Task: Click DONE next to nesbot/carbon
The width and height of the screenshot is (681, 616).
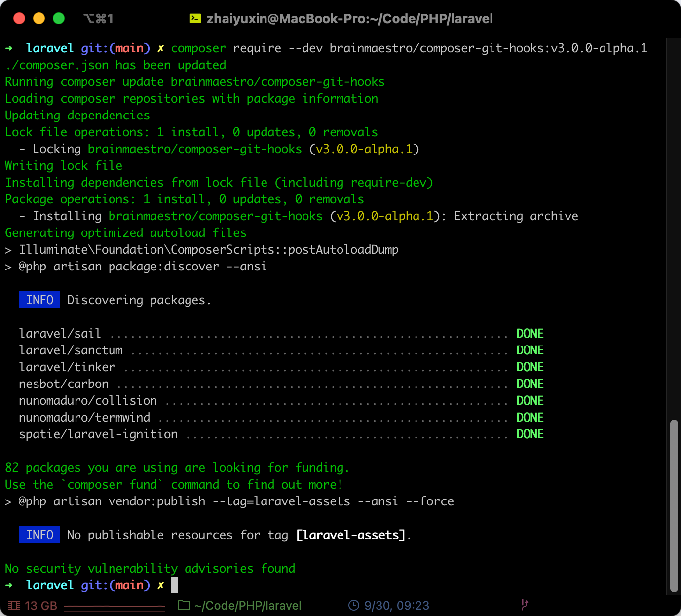Action: [x=530, y=384]
